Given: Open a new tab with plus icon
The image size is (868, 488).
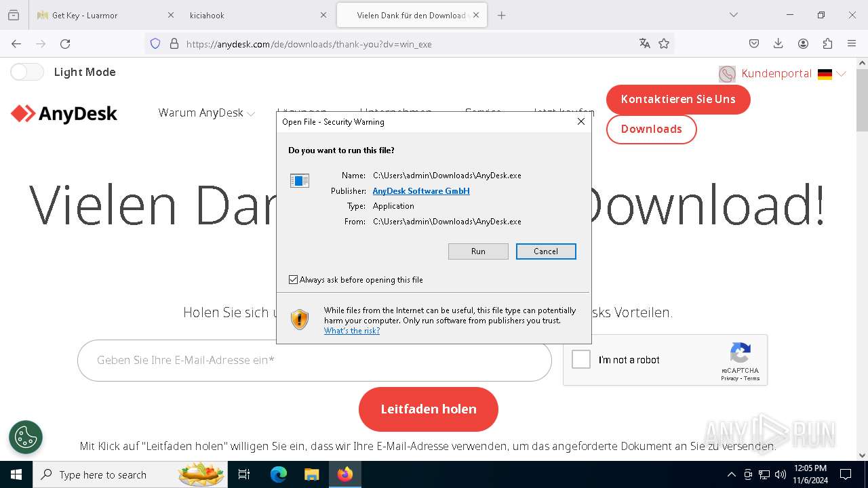Looking at the screenshot, I should click(502, 15).
